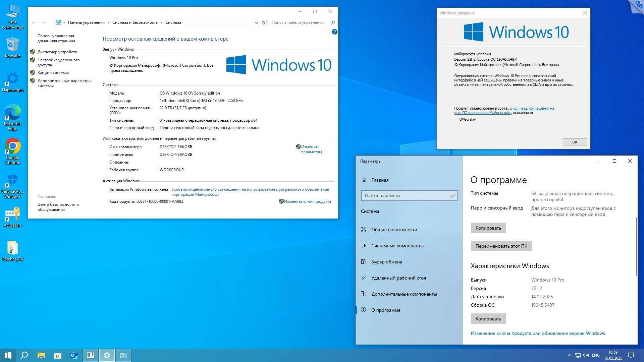Open "Удаленный рабочий стол" settings page
Screen dimensions: 644x362
coord(398,278)
